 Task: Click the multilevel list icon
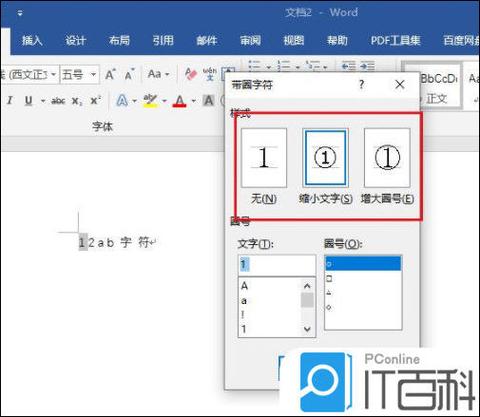pyautogui.click(x=313, y=66)
